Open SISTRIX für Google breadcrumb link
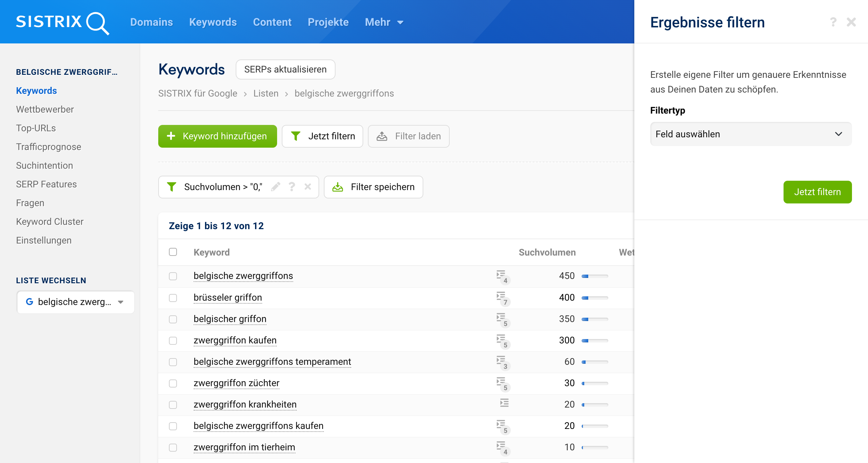 [198, 94]
